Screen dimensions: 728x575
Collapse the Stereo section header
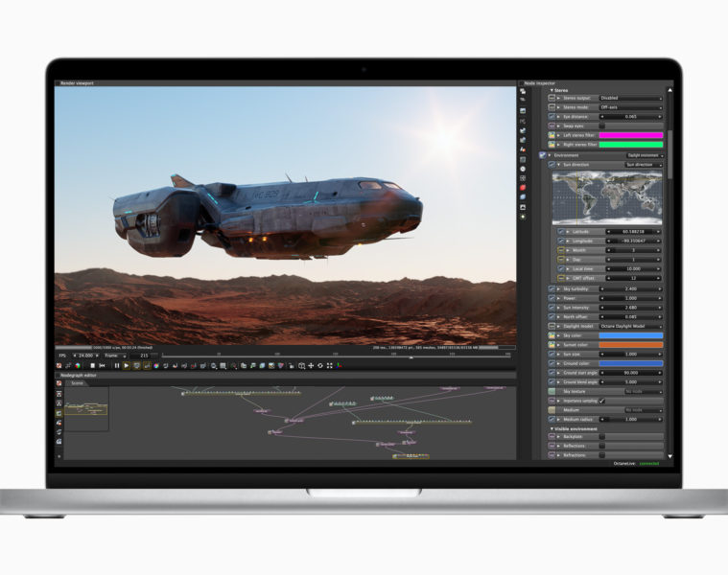[552, 90]
